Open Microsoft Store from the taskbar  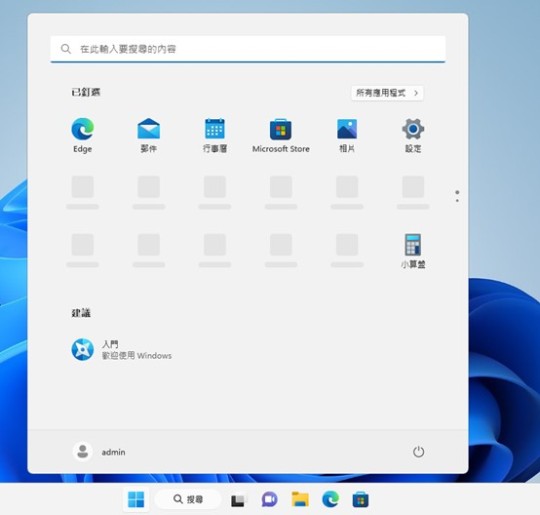[x=360, y=499]
